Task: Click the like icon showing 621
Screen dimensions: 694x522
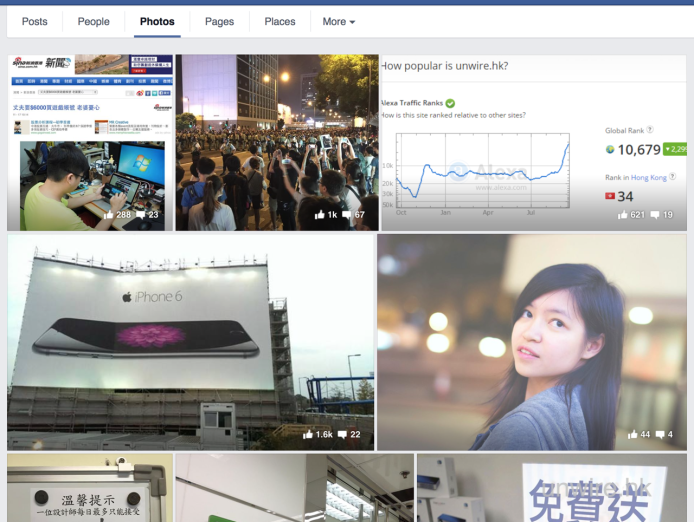Action: tap(623, 215)
